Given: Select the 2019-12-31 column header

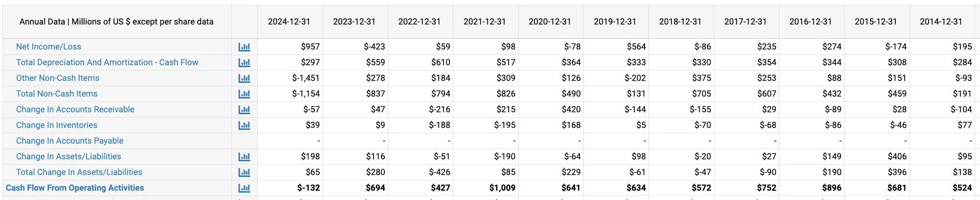Looking at the screenshot, I should (x=615, y=22).
